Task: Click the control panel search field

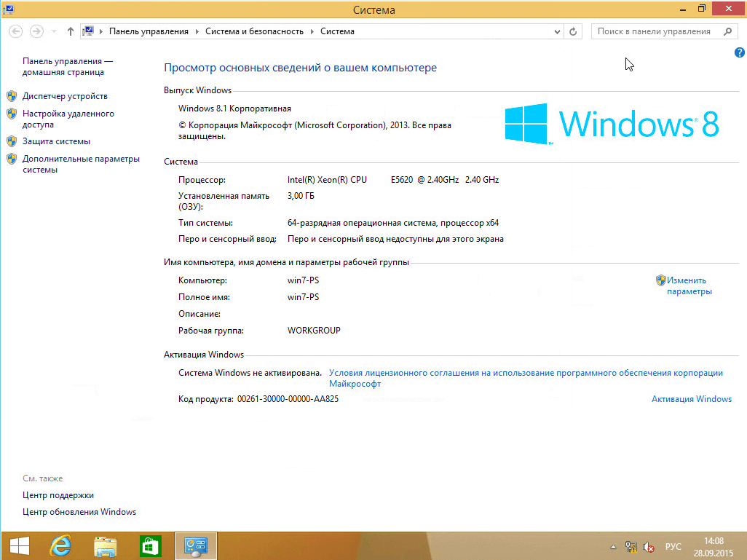Action: (x=654, y=31)
